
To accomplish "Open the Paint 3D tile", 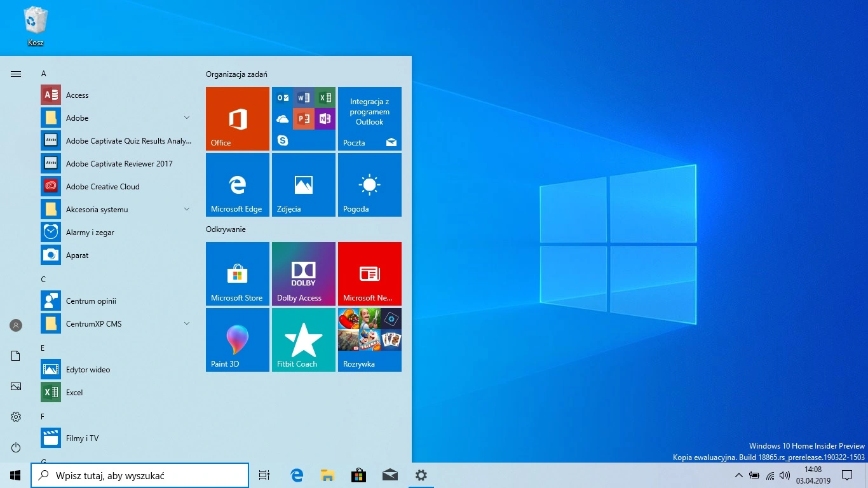I will coord(238,340).
